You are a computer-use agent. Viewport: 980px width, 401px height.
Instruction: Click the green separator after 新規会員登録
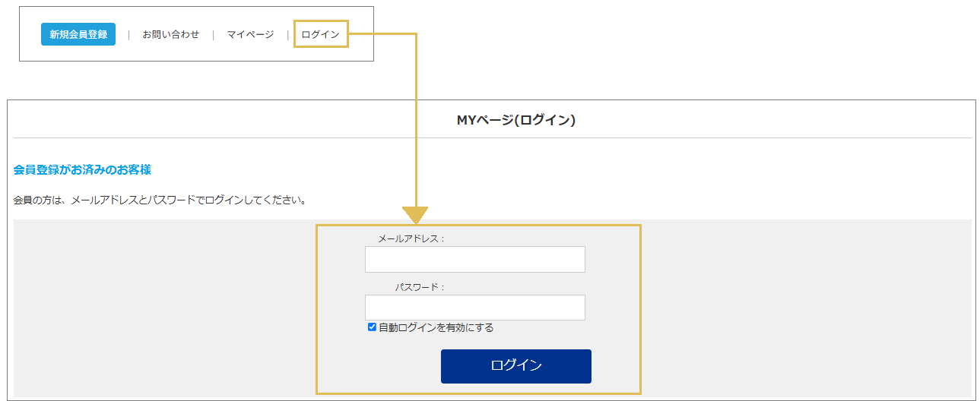(x=128, y=34)
